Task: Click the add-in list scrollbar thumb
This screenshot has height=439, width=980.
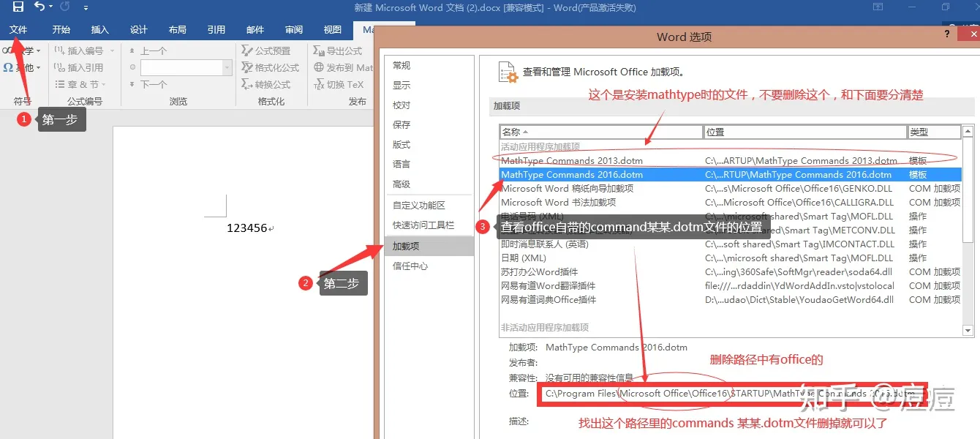Action: (968, 190)
